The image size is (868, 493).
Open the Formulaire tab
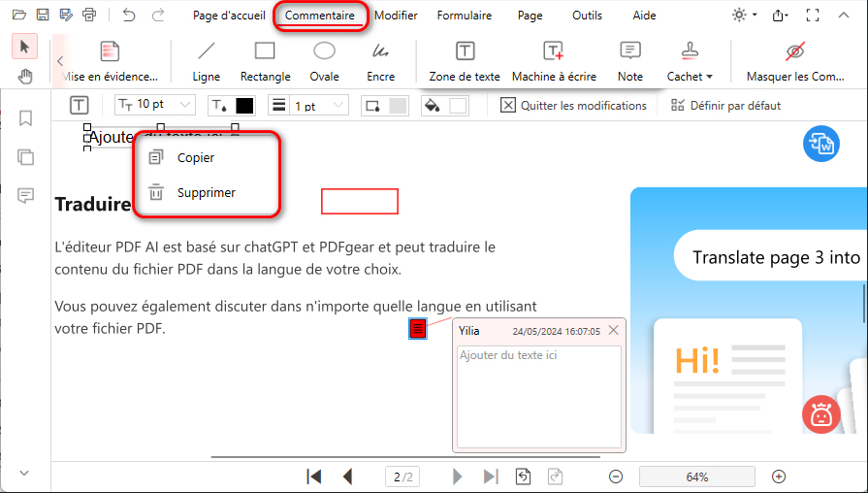[x=465, y=16]
